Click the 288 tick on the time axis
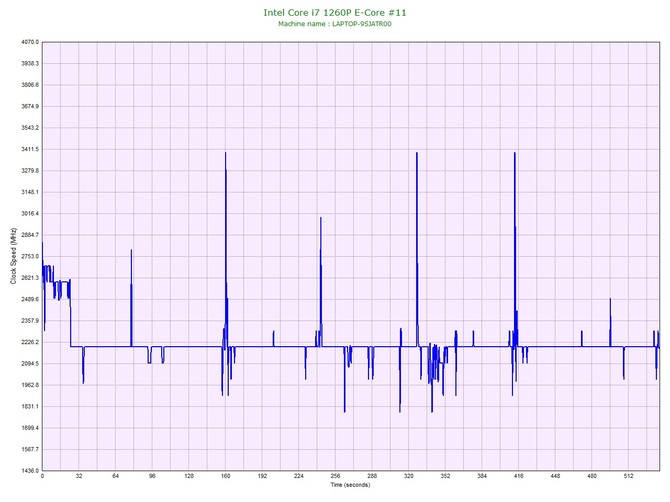This screenshot has width=670, height=502. point(372,476)
